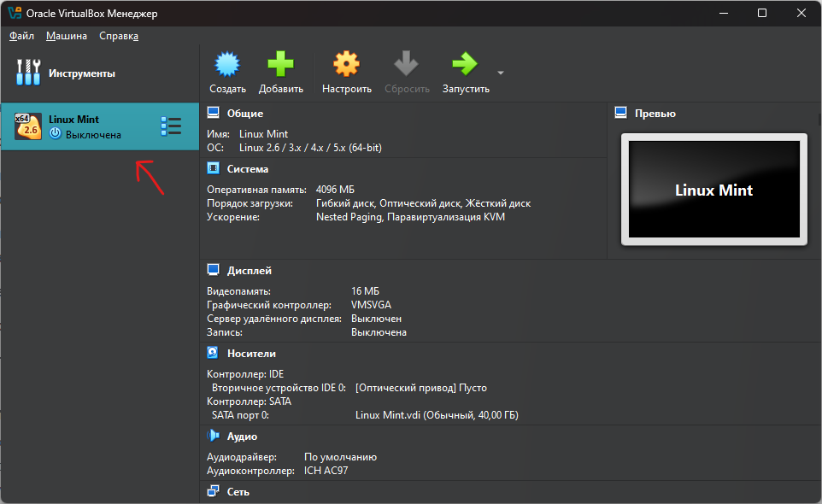Screen dimensions: 822x504
Task: Click the Создать new machine icon
Action: [227, 64]
